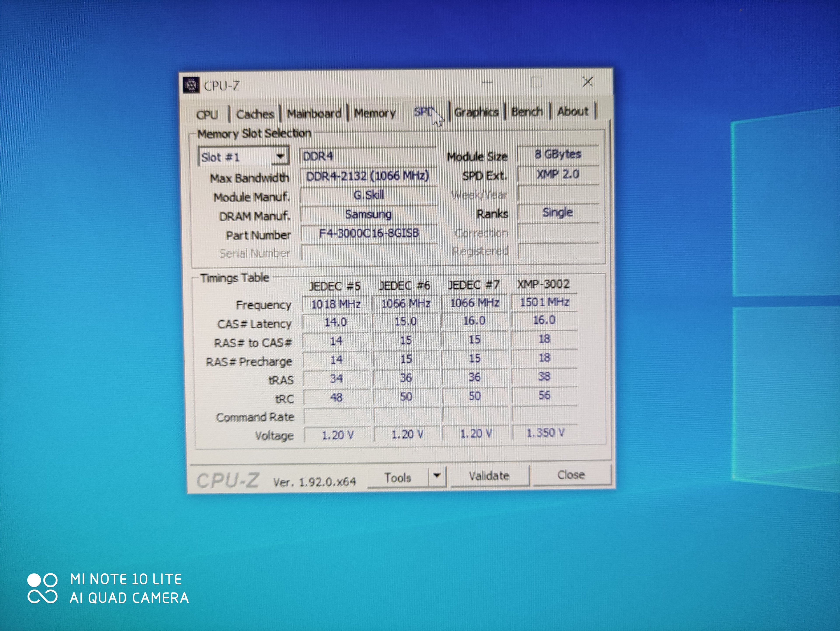Switch to the CPU tab
Screen dimensions: 840x631
point(207,114)
